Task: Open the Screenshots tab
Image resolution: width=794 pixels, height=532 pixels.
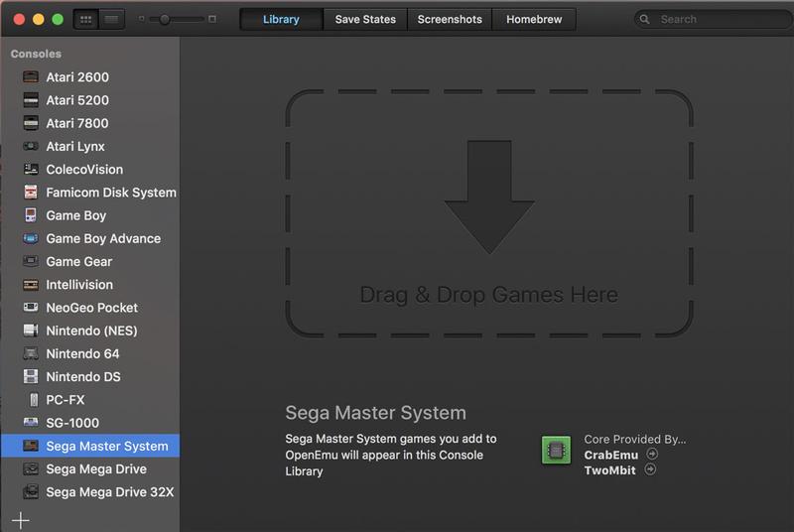Action: pos(450,19)
